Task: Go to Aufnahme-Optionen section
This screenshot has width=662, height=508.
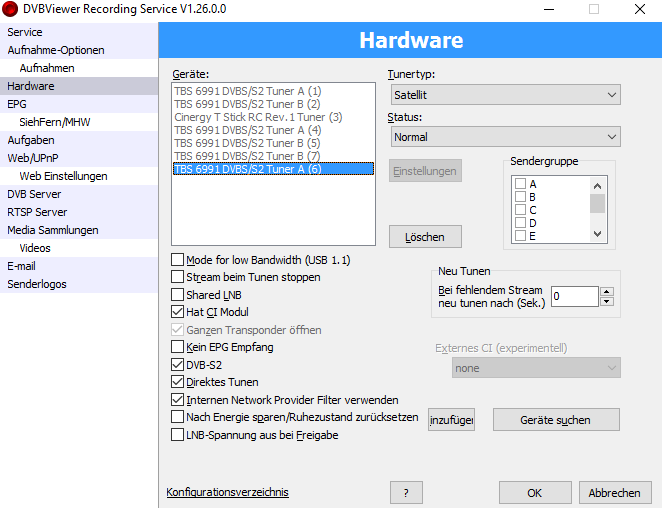Action: click(55, 50)
